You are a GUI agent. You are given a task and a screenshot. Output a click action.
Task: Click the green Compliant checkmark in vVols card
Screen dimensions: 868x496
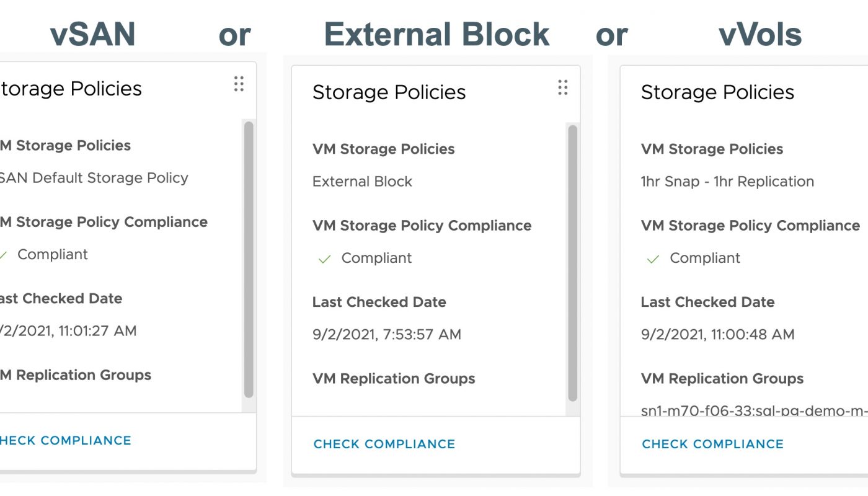653,259
